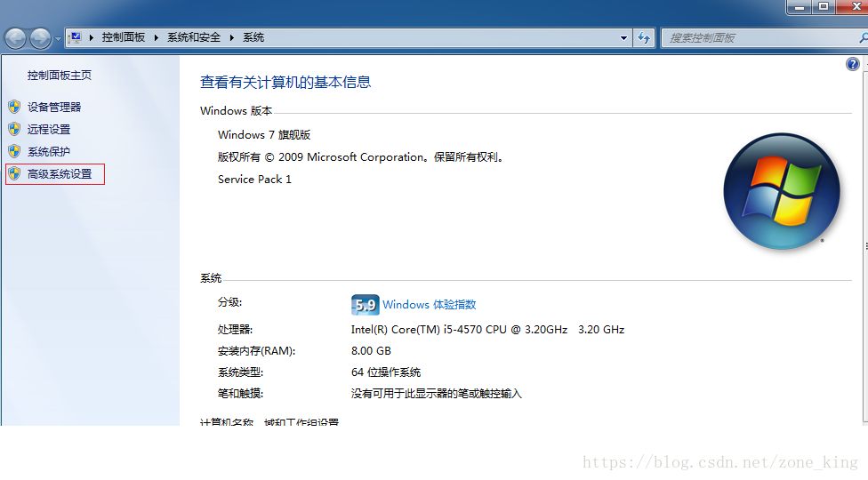Expand the arrow after 系统和安全 breadcrumb

click(231, 37)
